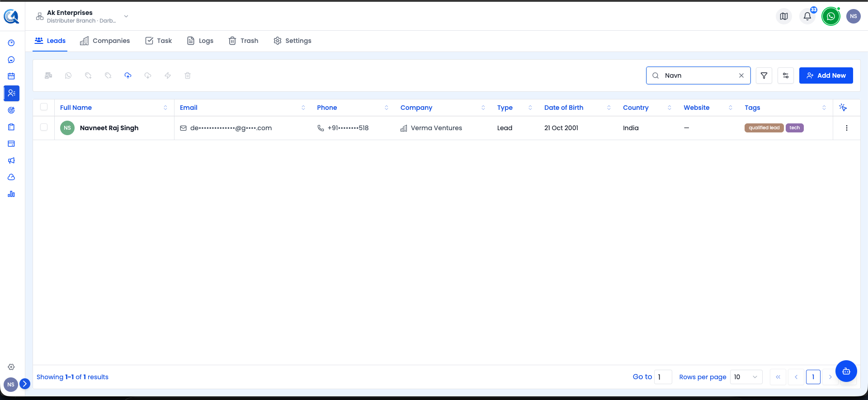Sort by Country column arrows
This screenshot has width=868, height=400.
tap(670, 108)
